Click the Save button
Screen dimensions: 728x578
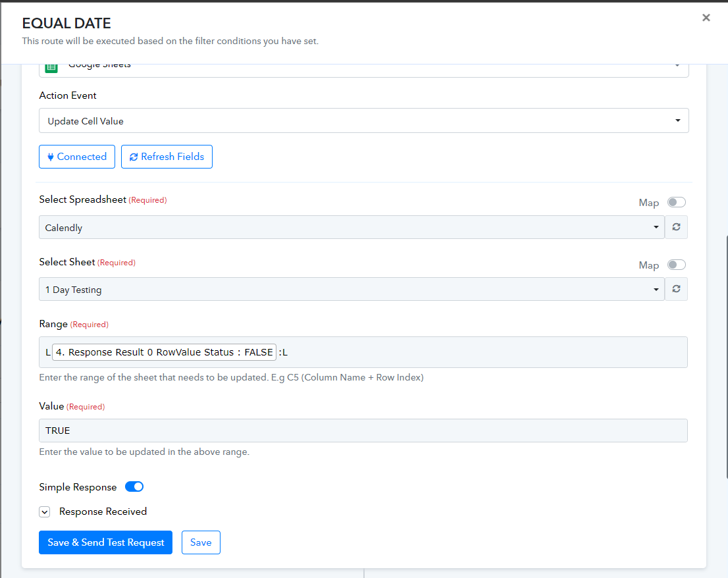click(201, 542)
